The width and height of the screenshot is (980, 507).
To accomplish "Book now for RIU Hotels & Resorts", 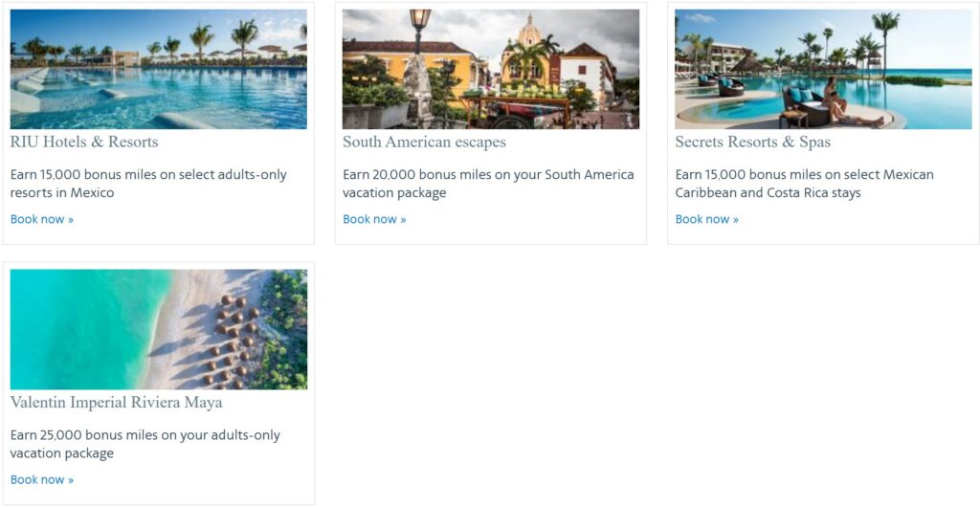I will coord(42,219).
